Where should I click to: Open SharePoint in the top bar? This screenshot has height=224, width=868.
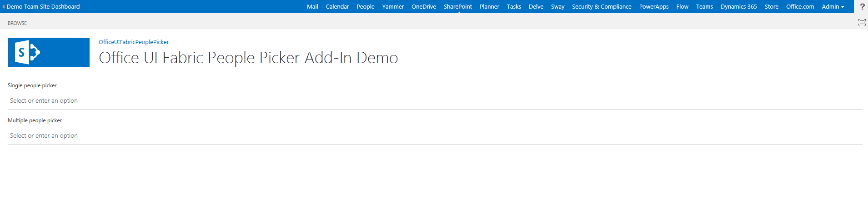click(458, 6)
